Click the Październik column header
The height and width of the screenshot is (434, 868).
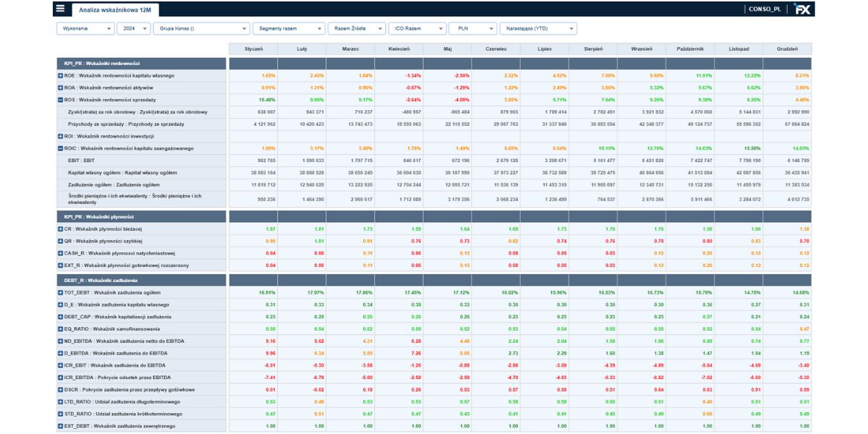pyautogui.click(x=690, y=48)
